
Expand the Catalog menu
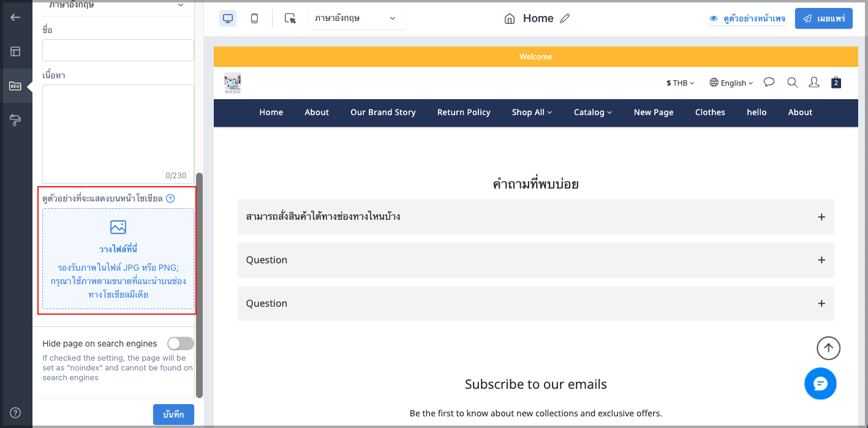[593, 112]
